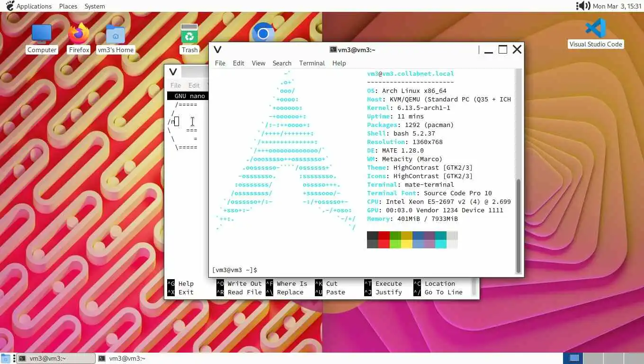Click the Terminal Font: Source Code Pro line
644x364 pixels.
(x=429, y=193)
